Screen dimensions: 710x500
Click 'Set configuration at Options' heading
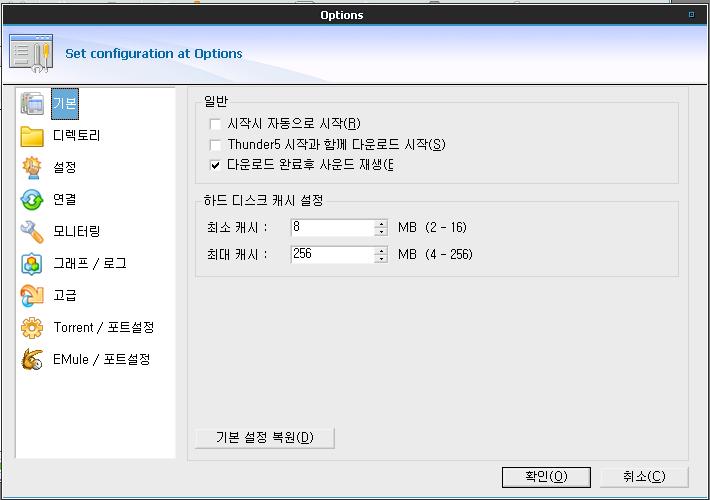154,53
